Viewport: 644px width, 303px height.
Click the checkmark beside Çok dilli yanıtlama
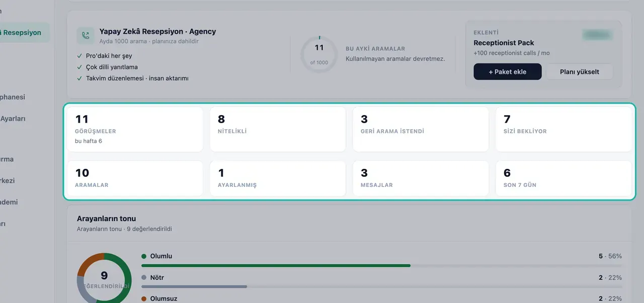point(79,67)
